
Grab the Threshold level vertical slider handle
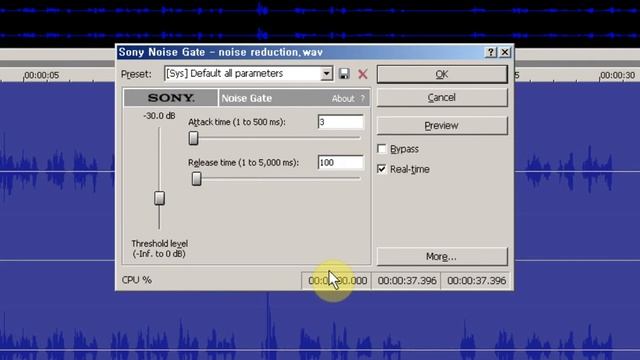pos(159,198)
